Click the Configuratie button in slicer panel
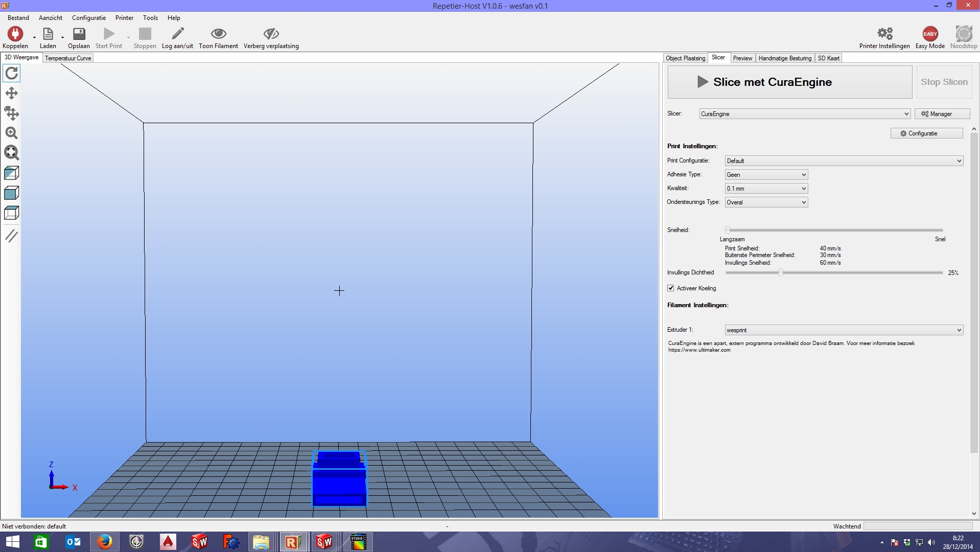This screenshot has height=552, width=980. (x=926, y=133)
